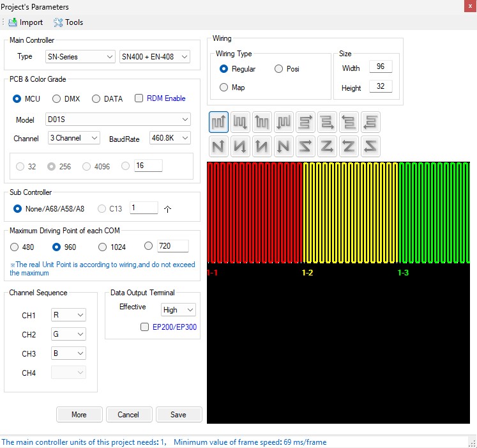Screen dimensions: 477x448
Task: Click the Cancel button
Action: coord(129,415)
